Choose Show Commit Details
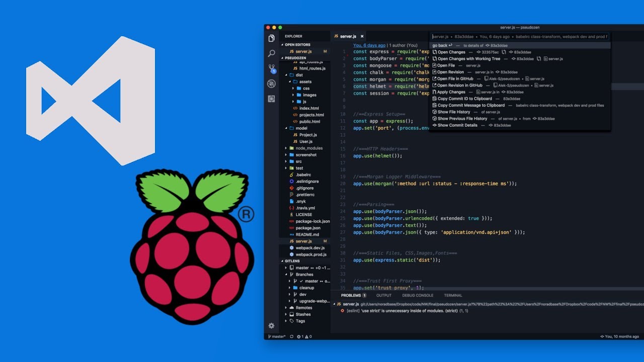 pyautogui.click(x=520, y=125)
